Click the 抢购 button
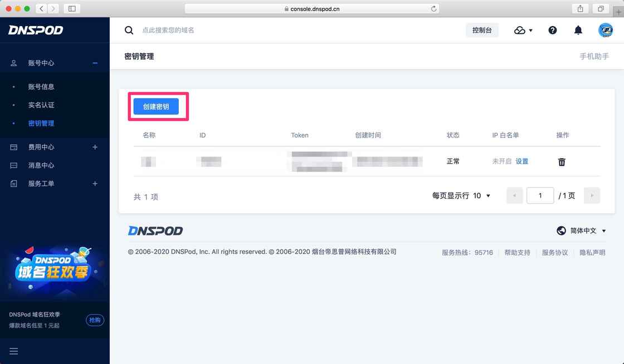Screen dimensions: 624x364 click(95, 320)
